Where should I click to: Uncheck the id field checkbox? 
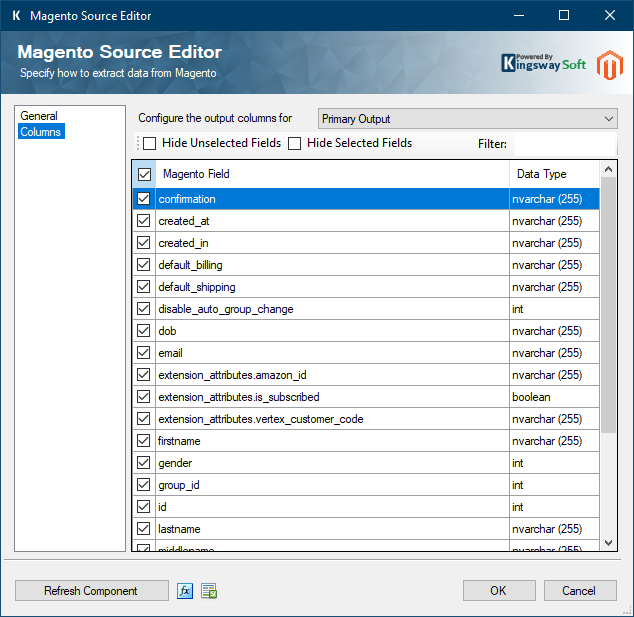coord(144,507)
